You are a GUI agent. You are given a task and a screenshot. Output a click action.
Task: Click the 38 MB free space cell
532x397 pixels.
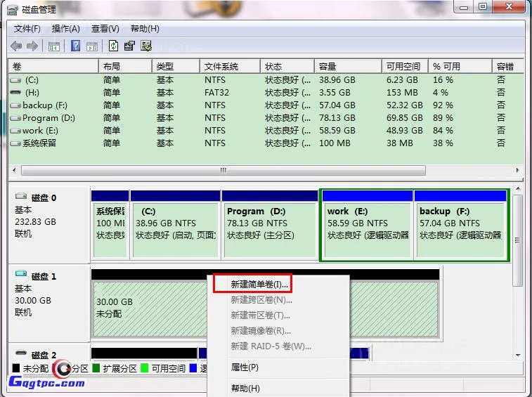pos(400,143)
